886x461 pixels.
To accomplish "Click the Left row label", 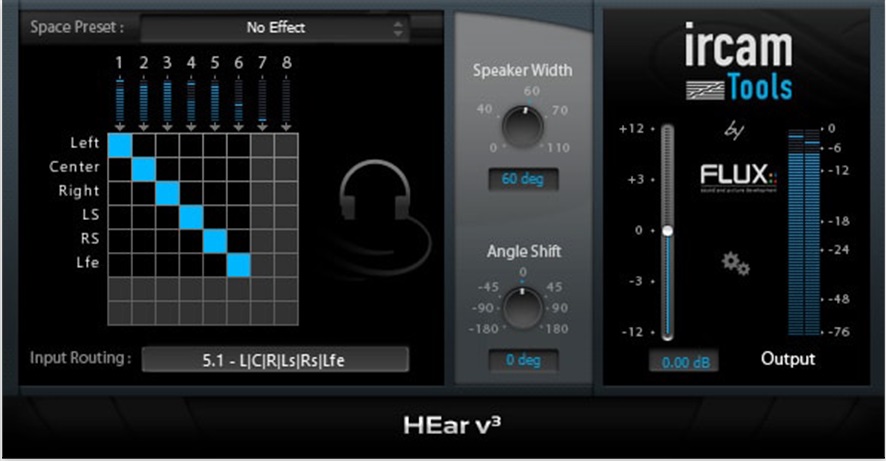I will pyautogui.click(x=85, y=143).
